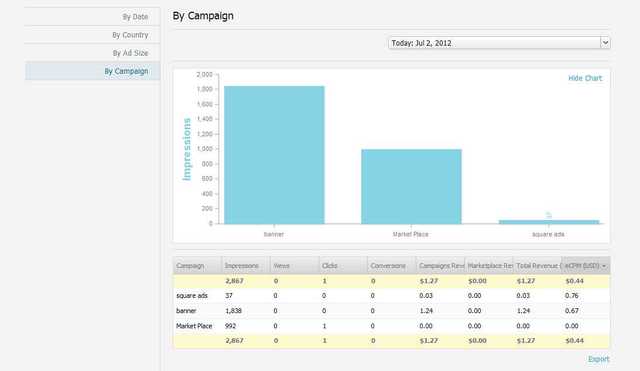Sort by Views column header
640x371 pixels.
(295, 266)
